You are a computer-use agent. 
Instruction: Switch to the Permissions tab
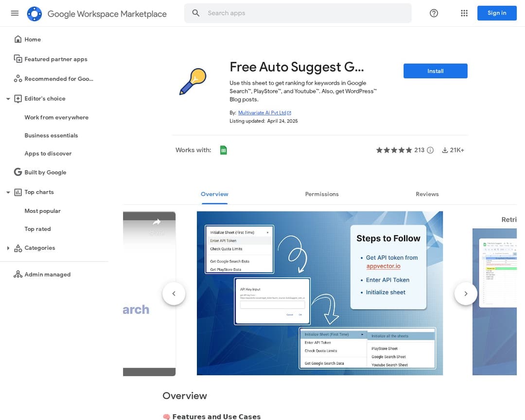(322, 194)
